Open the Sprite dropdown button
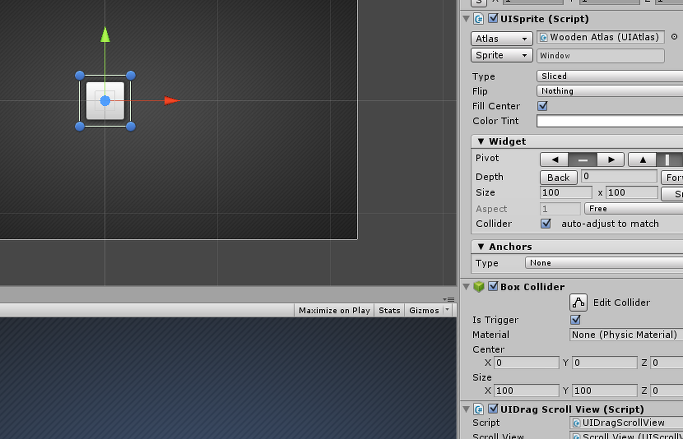This screenshot has width=683, height=439. tap(501, 55)
